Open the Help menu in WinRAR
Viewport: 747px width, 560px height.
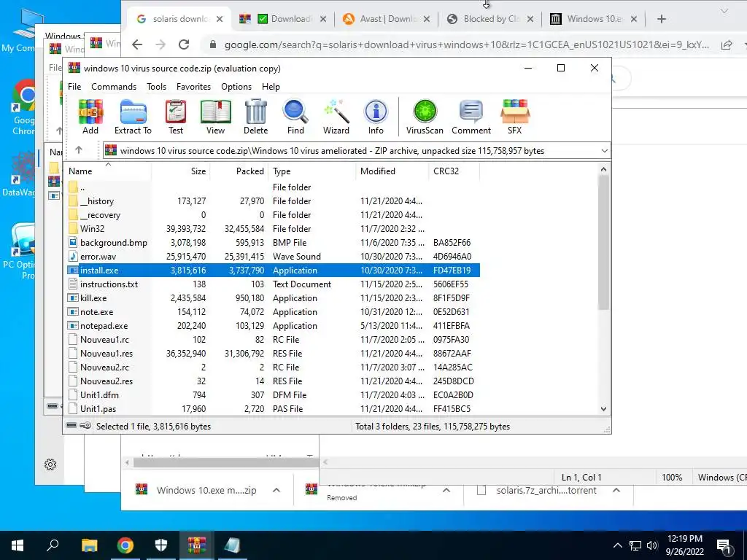click(x=271, y=87)
